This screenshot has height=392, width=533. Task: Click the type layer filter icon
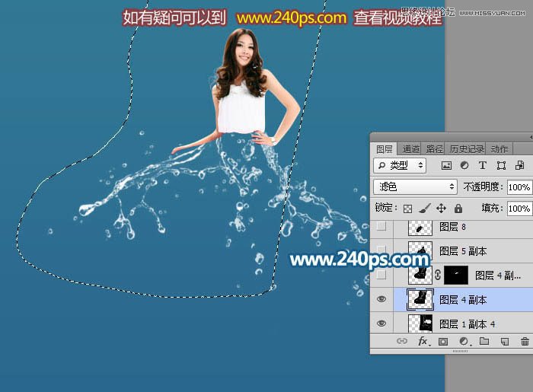point(483,165)
